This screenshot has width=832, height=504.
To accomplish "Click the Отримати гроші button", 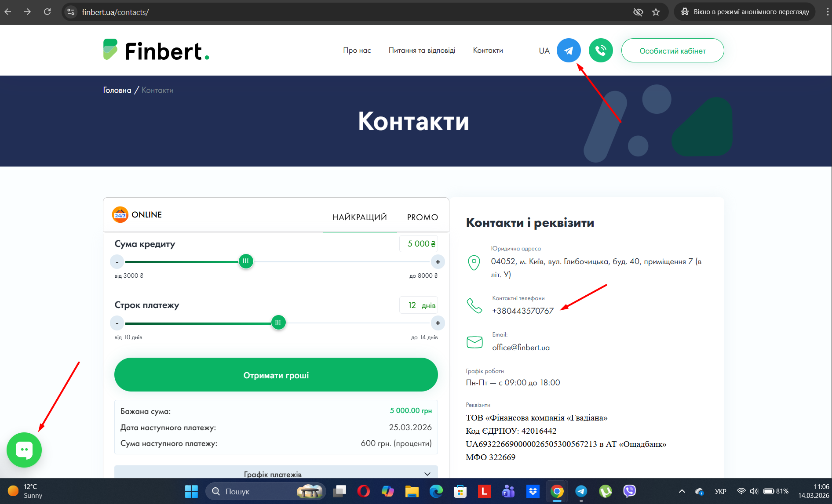I will (276, 375).
